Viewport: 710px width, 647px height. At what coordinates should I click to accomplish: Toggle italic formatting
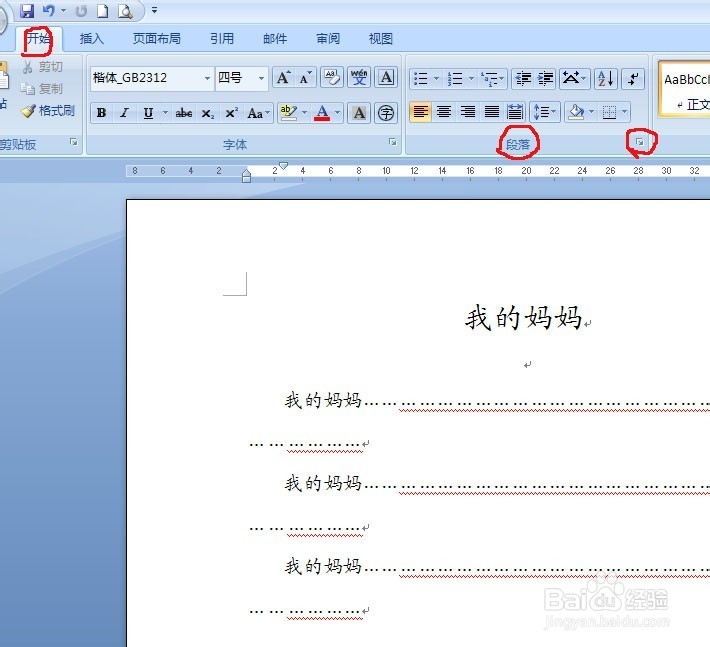coord(124,113)
